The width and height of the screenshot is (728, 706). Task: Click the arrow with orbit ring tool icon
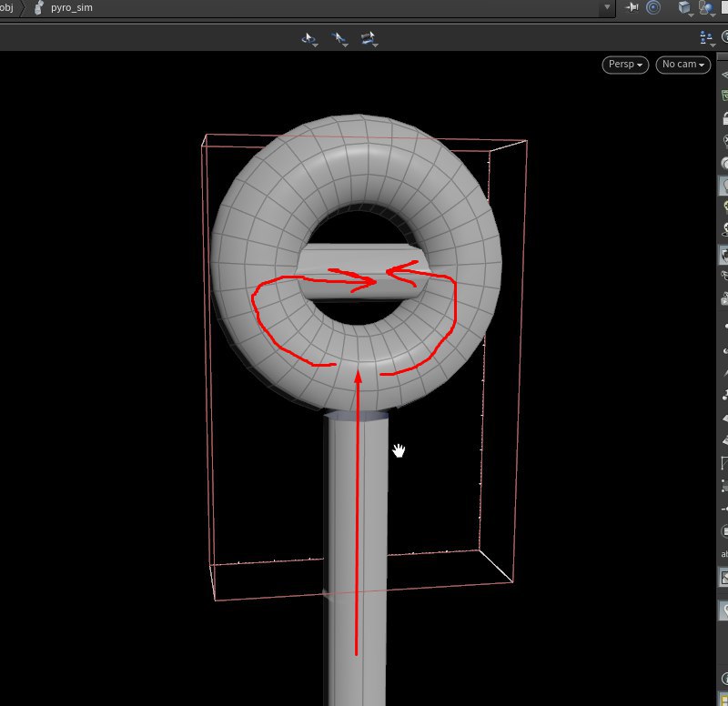[309, 39]
